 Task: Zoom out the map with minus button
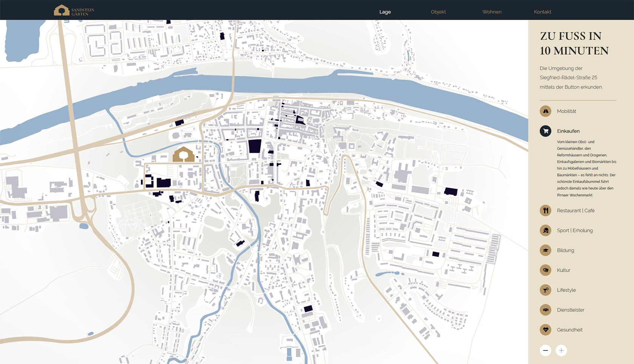point(545,350)
